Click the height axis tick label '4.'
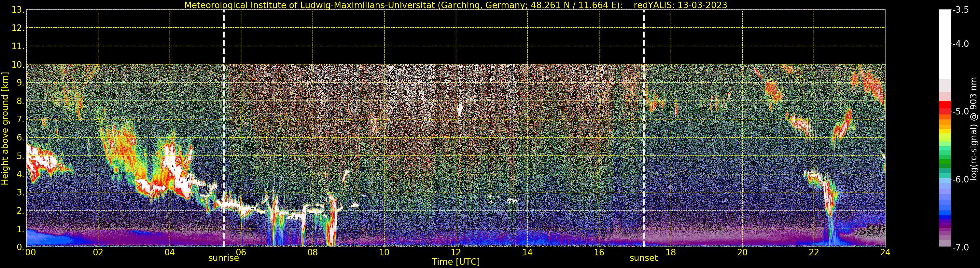Viewport: 980px width, 268px height. (x=20, y=174)
